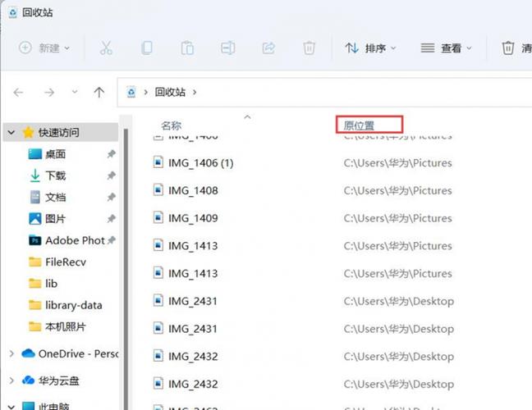This screenshot has height=410, width=532.
Task: Click the original location path of IMG_1409
Action: pos(397,218)
